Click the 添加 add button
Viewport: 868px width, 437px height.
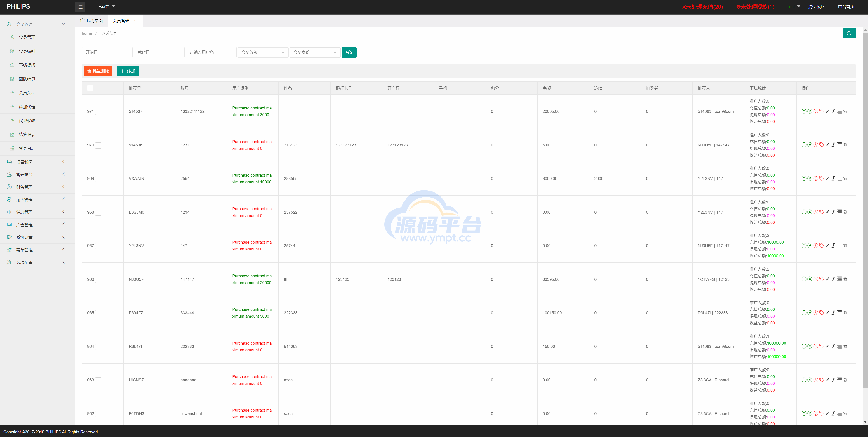128,71
